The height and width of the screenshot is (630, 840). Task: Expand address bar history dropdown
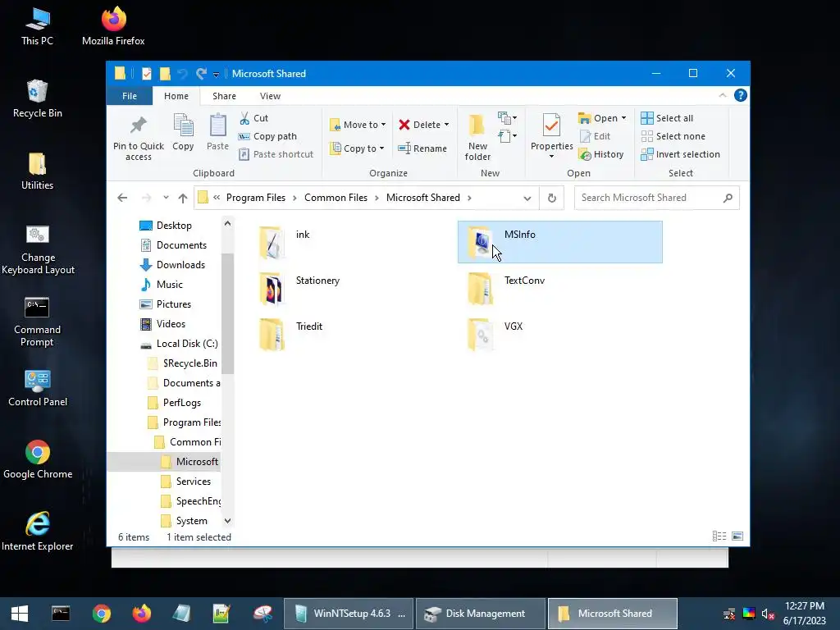click(527, 199)
